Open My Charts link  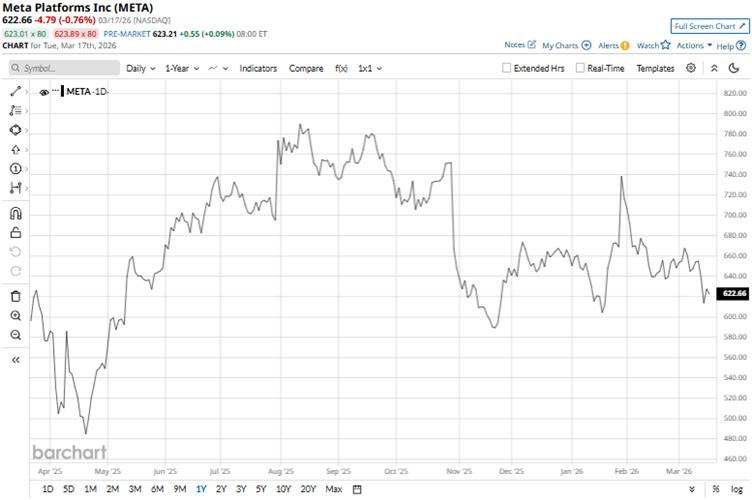566,46
